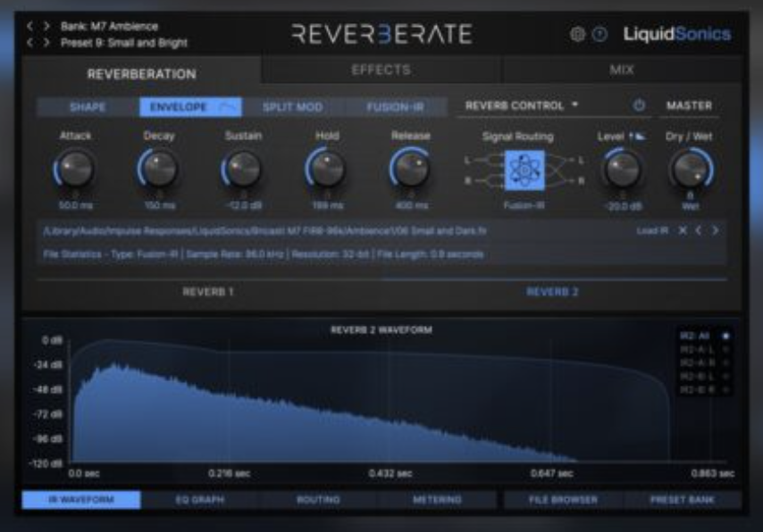Screen dimensions: 763x532
Task: Switch to the Reverberation tab
Action: click(141, 74)
